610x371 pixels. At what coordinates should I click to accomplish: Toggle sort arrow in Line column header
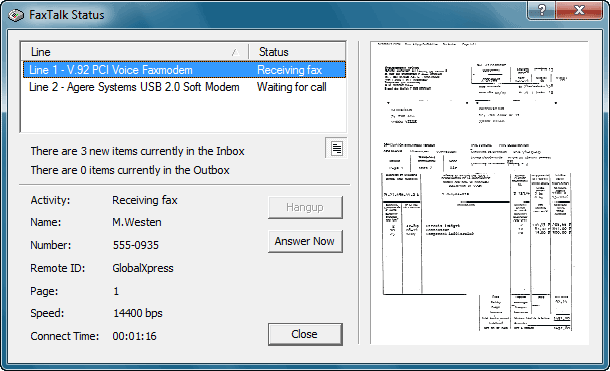click(x=235, y=52)
